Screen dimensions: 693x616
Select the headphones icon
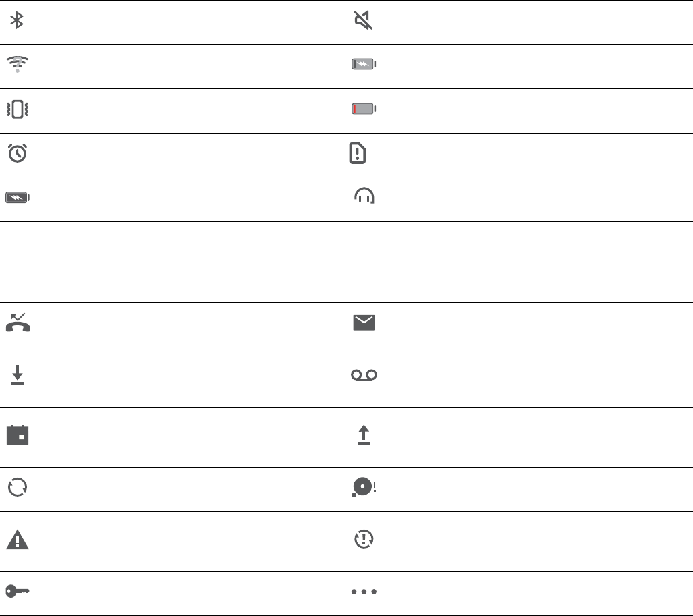pos(364,195)
